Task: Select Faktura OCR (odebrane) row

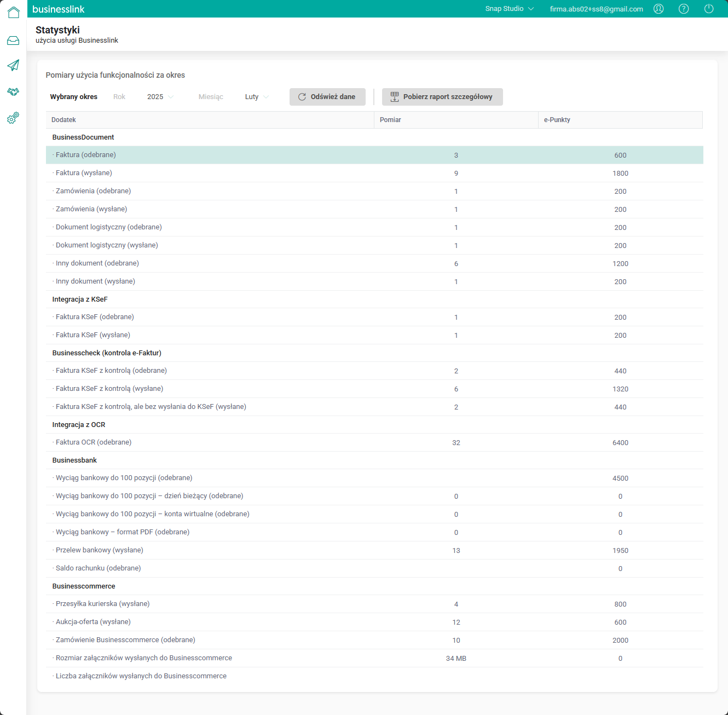Action: click(374, 442)
